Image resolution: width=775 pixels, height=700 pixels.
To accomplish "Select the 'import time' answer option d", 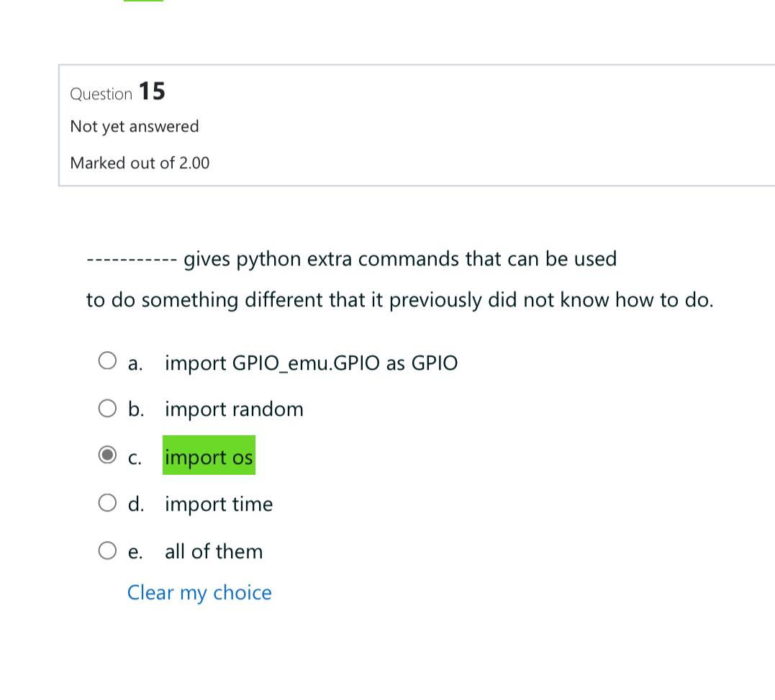I will point(107,502).
